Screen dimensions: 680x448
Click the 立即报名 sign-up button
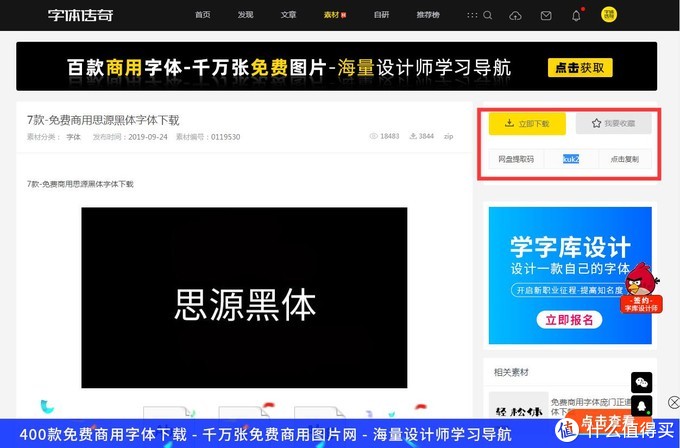coord(569,320)
